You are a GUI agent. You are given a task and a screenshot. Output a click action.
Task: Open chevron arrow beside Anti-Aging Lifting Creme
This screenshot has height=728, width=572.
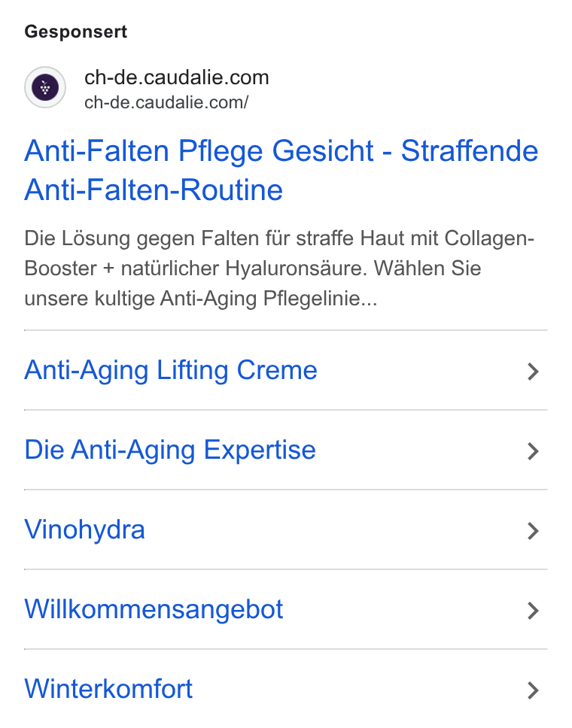click(x=533, y=372)
